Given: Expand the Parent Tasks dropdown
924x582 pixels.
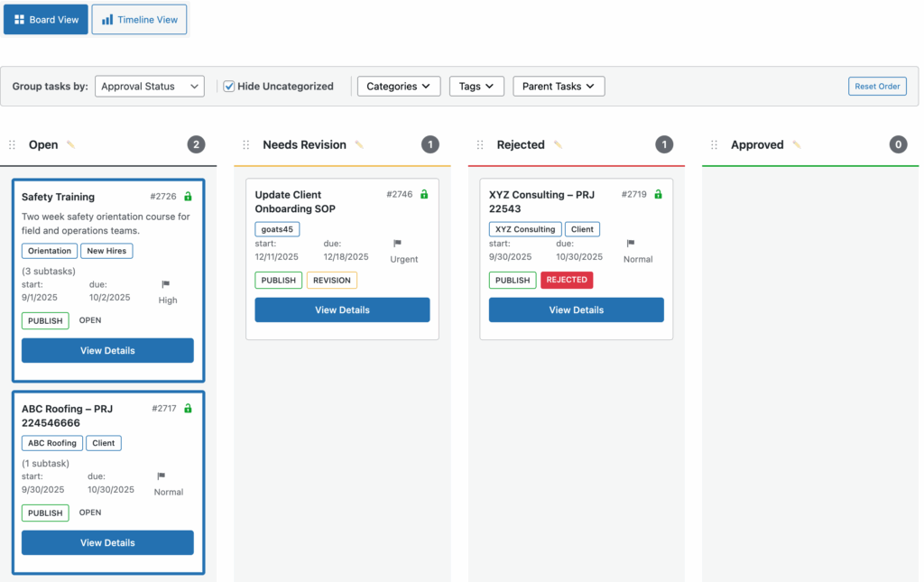Looking at the screenshot, I should point(559,87).
